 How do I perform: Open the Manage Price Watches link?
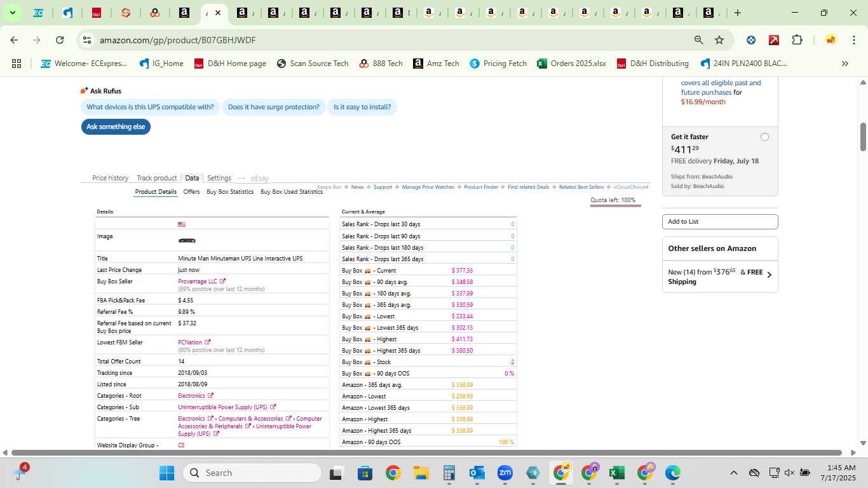pyautogui.click(x=428, y=187)
